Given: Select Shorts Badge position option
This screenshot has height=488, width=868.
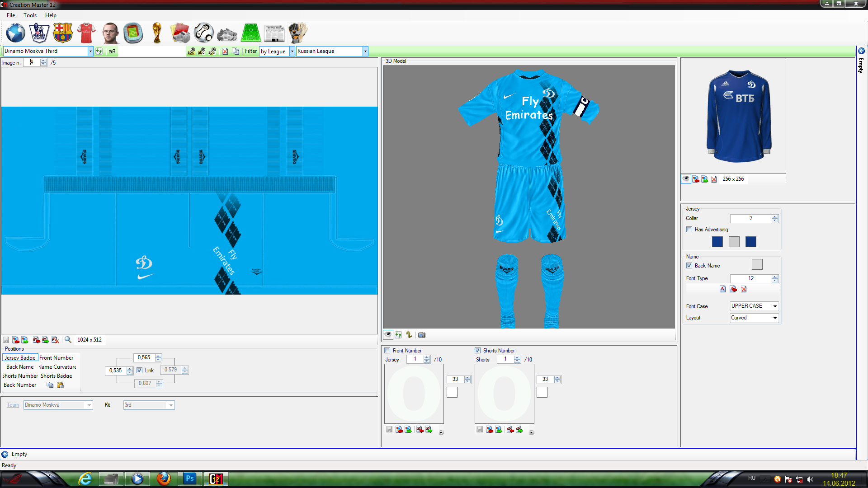Looking at the screenshot, I should [x=56, y=376].
